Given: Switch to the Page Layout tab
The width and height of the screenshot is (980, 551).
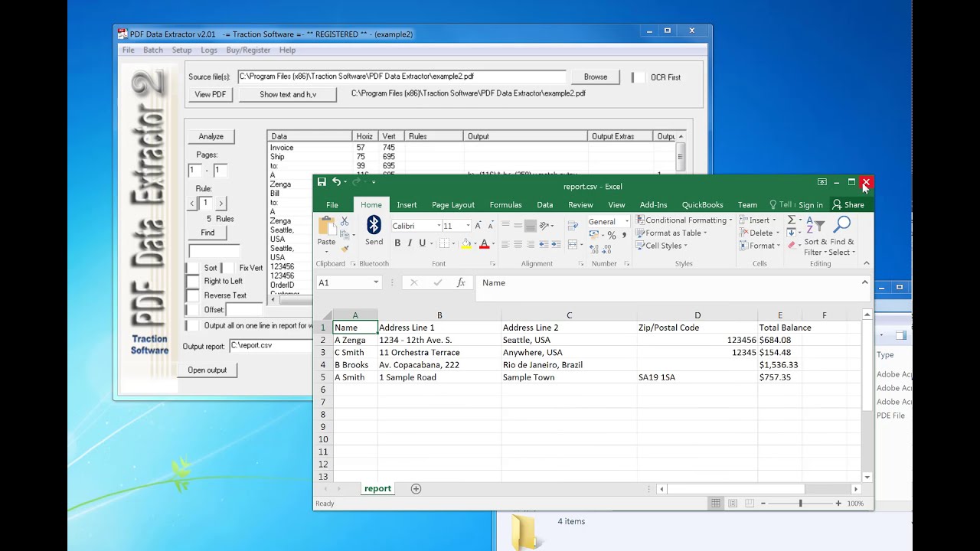Looking at the screenshot, I should 453,205.
